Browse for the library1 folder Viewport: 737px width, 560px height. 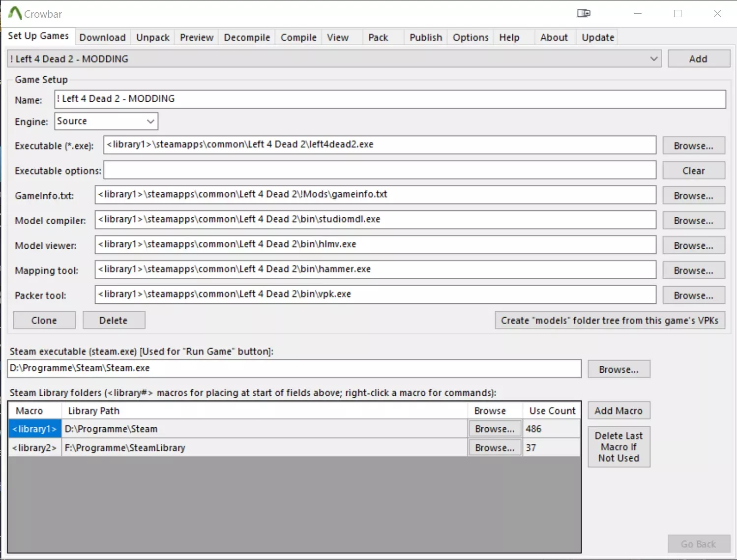click(x=495, y=429)
